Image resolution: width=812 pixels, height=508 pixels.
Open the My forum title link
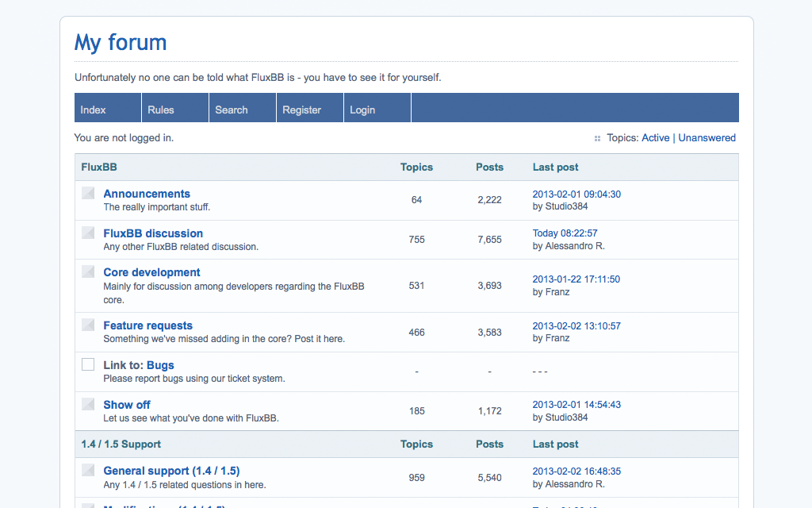click(x=121, y=42)
